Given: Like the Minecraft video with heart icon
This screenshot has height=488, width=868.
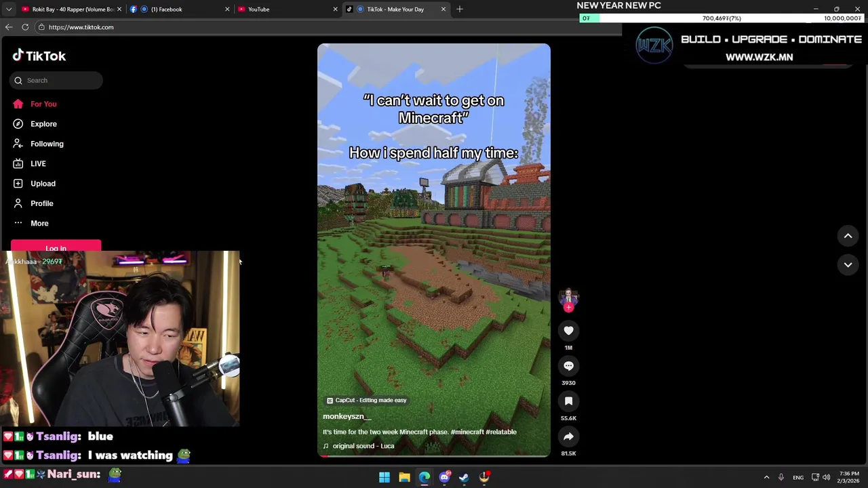Looking at the screenshot, I should (568, 331).
